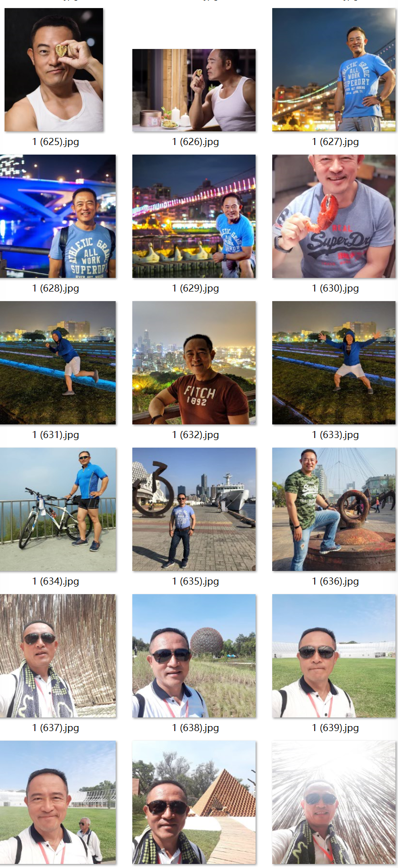Select the 1 (632).jpg picture
Viewport: 398px width, 868px height.
(194, 363)
